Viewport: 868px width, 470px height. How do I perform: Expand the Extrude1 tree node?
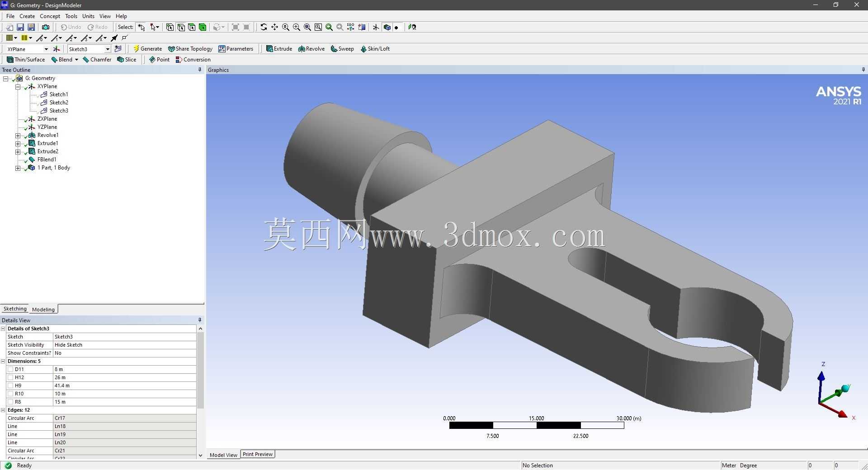tap(18, 143)
